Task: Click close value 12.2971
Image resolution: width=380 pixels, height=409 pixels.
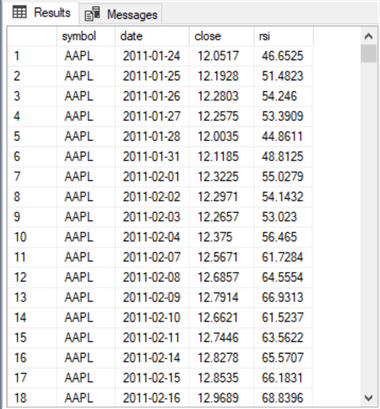Action: pyautogui.click(x=222, y=196)
